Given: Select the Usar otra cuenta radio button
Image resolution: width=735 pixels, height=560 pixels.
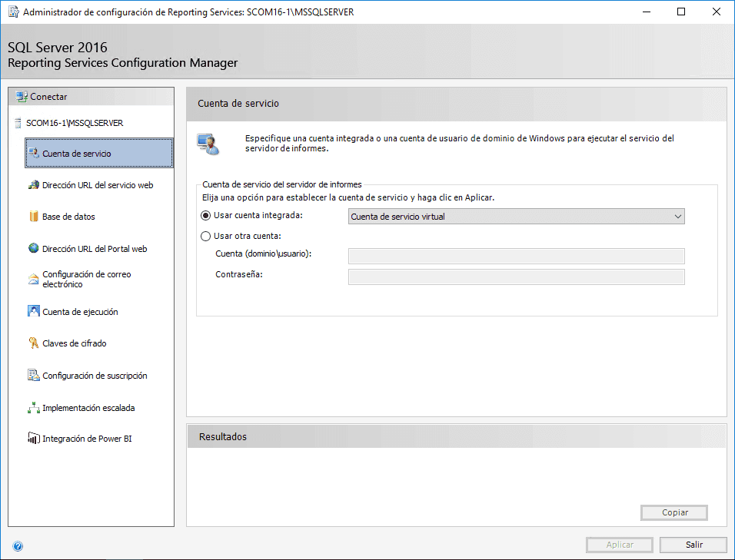Looking at the screenshot, I should pos(205,237).
